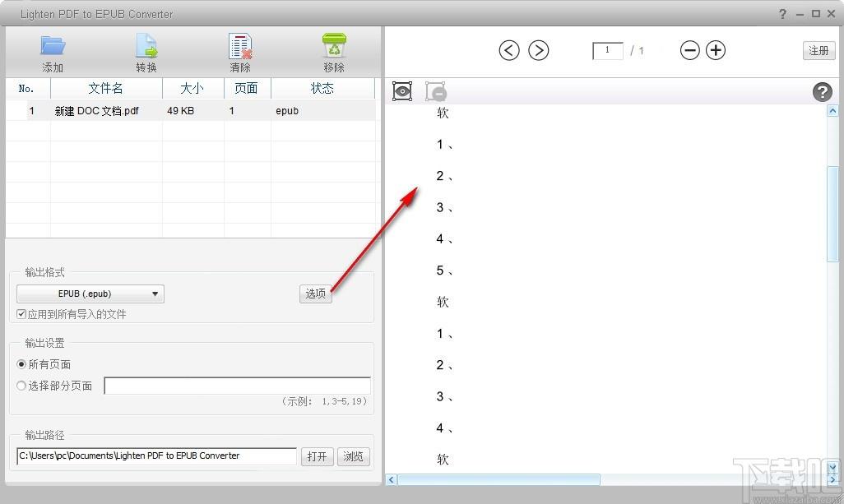Click the 添加 folder icon
Viewport: 844px width, 504px height.
coord(53,46)
